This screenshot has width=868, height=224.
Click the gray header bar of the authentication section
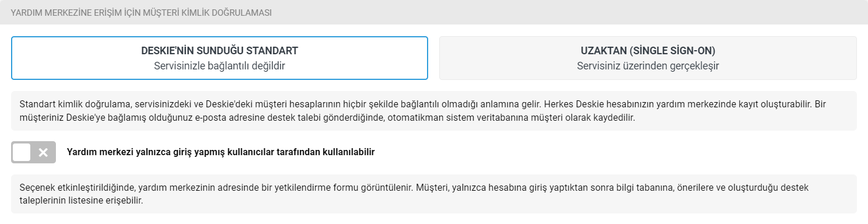(x=434, y=12)
